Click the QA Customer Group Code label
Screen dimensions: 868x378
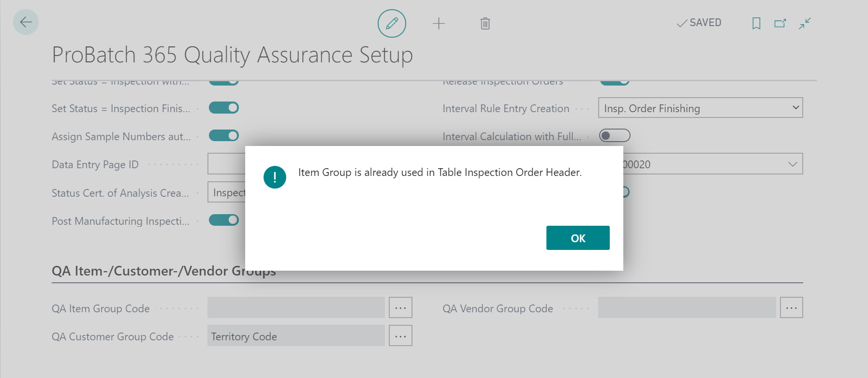click(113, 336)
